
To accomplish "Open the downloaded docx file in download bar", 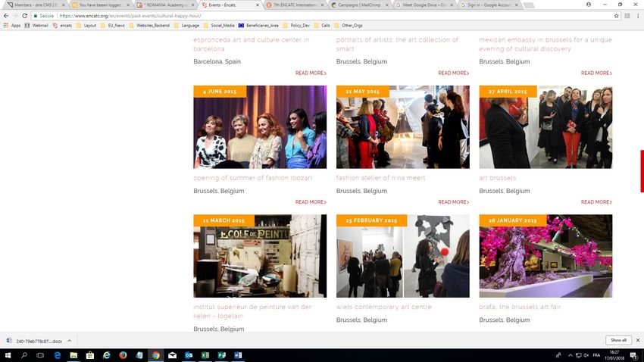I will pos(35,341).
